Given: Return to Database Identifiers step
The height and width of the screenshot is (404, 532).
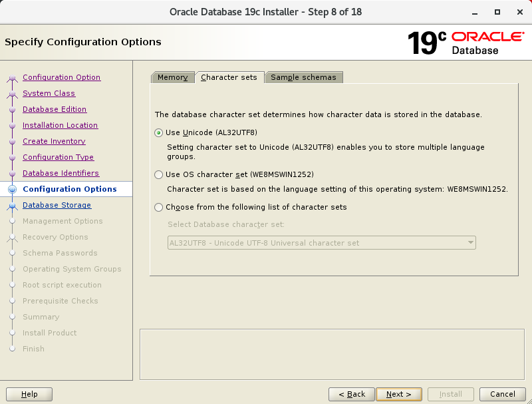Looking at the screenshot, I should (61, 173).
